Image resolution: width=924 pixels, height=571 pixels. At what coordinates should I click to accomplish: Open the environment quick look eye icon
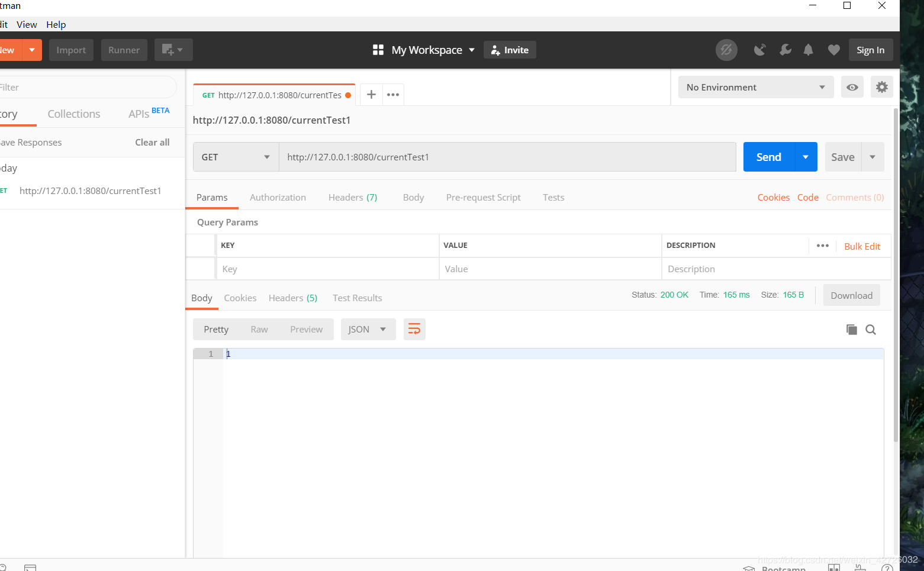coord(852,87)
